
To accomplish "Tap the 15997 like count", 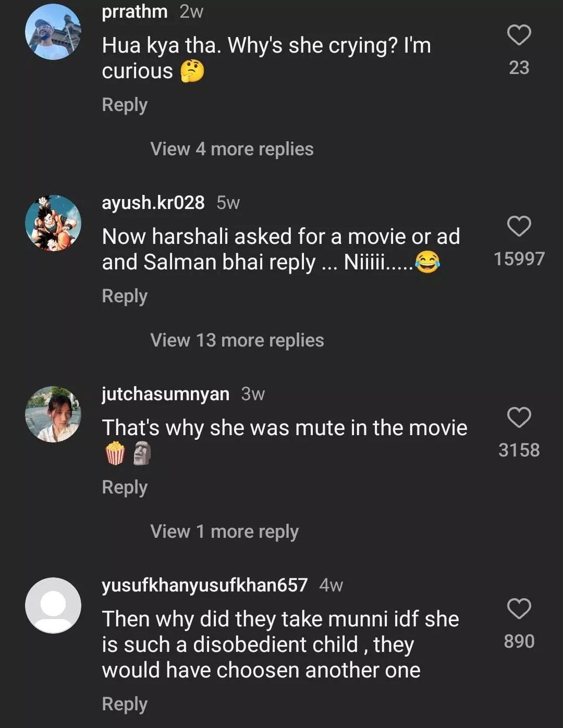I will (519, 259).
